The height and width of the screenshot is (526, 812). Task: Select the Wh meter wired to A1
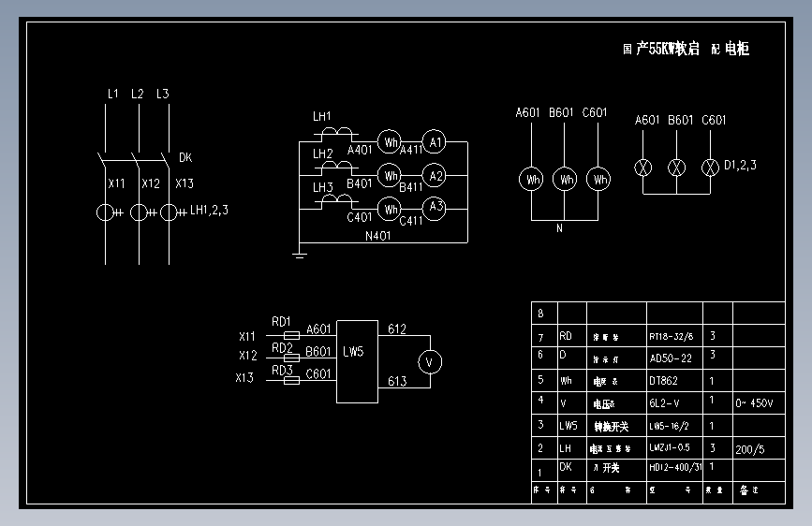pyautogui.click(x=390, y=142)
